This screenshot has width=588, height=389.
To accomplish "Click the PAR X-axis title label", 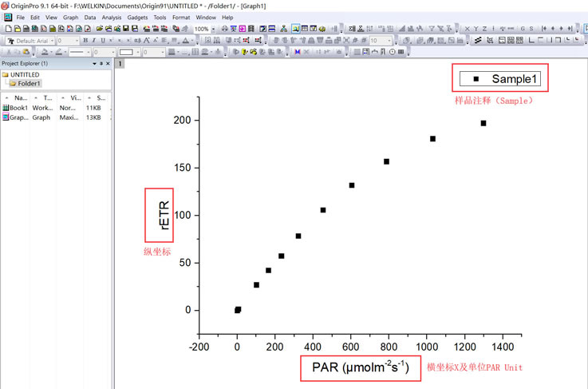I will coord(360,367).
